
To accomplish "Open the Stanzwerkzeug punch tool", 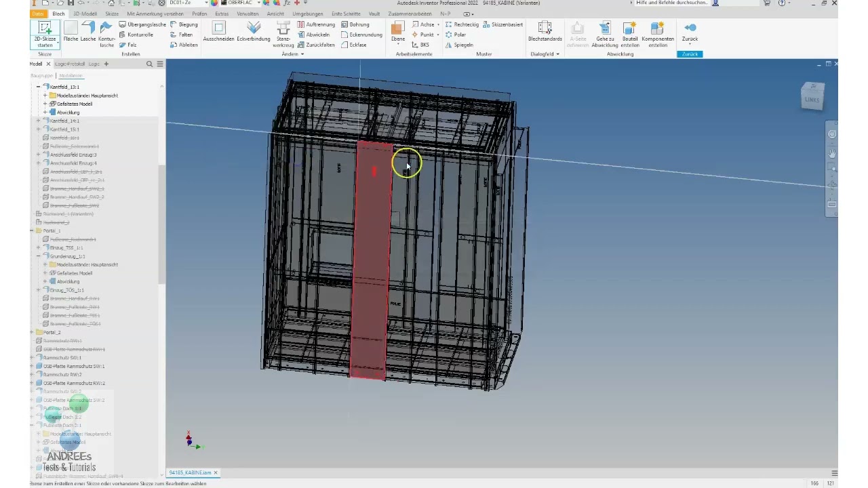I will point(283,34).
